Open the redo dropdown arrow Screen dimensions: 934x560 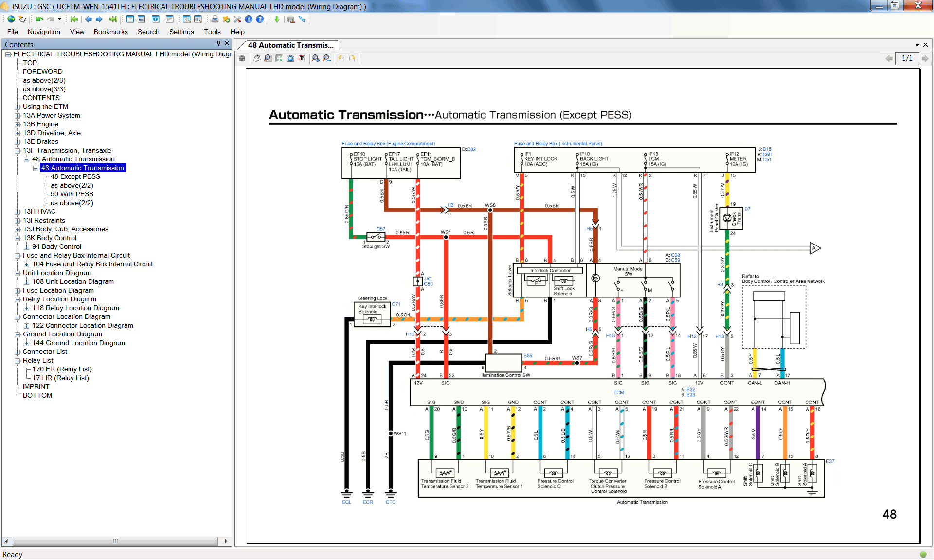59,19
